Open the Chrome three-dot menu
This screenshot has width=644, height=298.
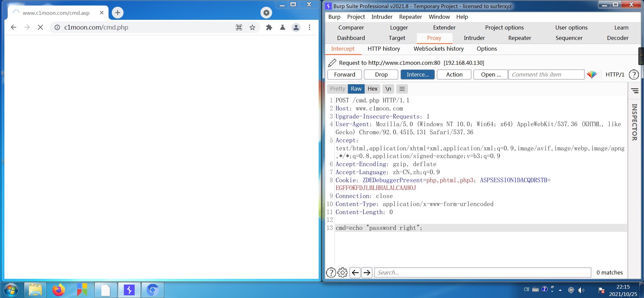[310, 28]
